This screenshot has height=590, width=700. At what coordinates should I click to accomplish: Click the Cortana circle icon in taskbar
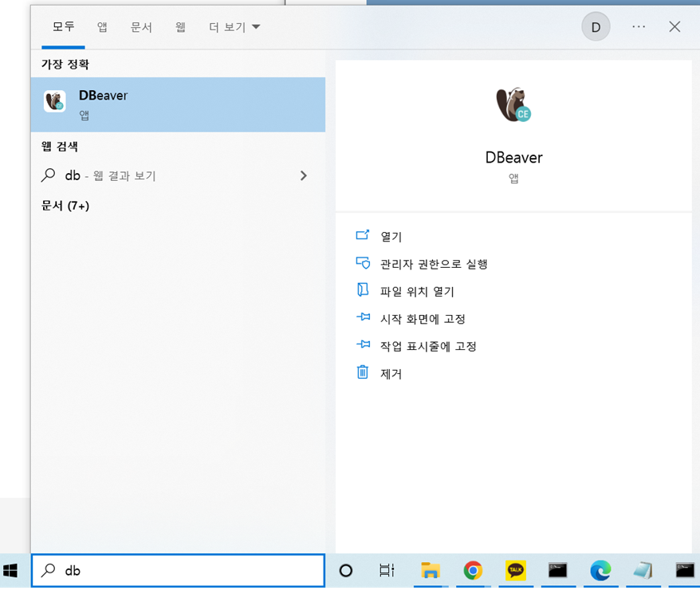coord(345,570)
